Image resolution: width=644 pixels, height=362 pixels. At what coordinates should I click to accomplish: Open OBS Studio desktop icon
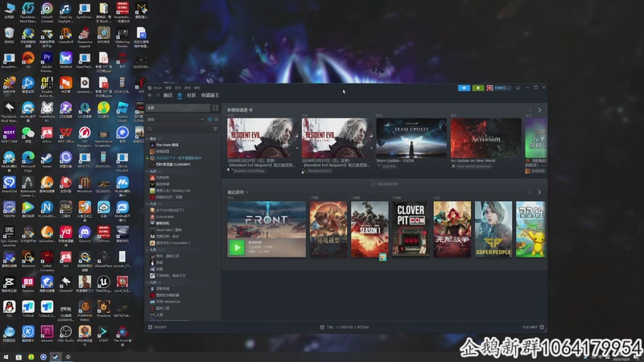coord(66,334)
